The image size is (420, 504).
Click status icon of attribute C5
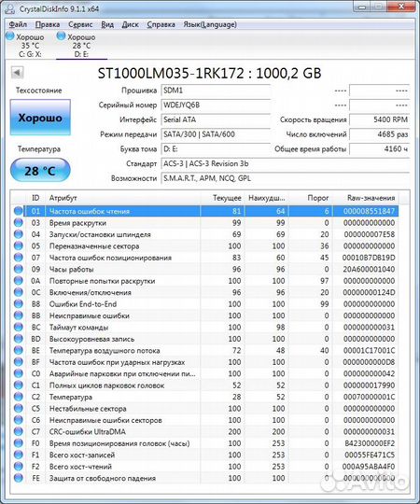click(19, 408)
